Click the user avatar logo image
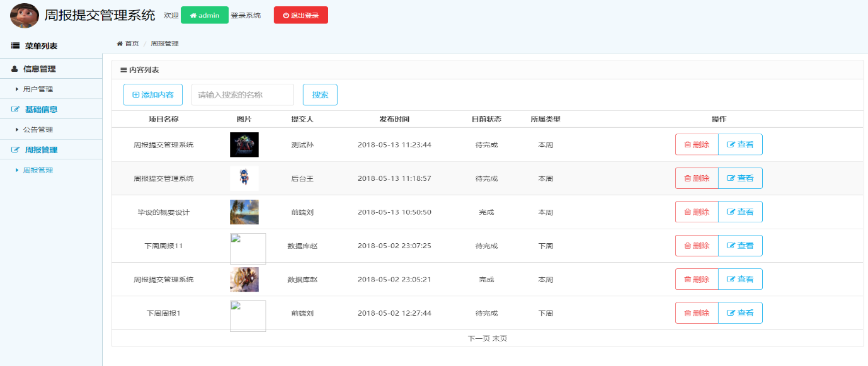 pos(25,15)
